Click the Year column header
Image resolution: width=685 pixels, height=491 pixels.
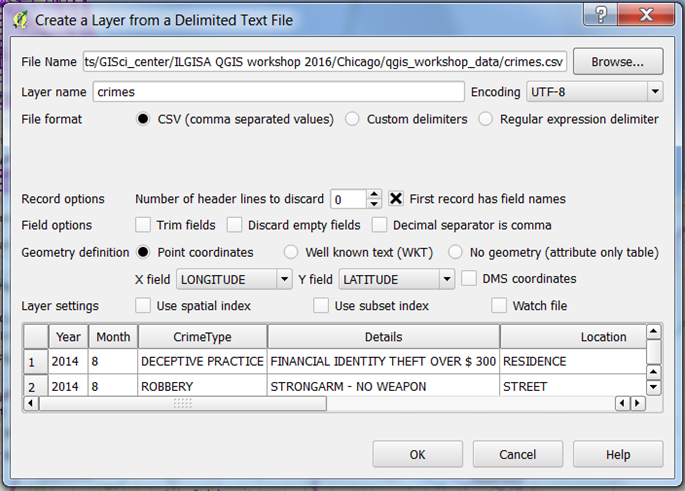[69, 337]
